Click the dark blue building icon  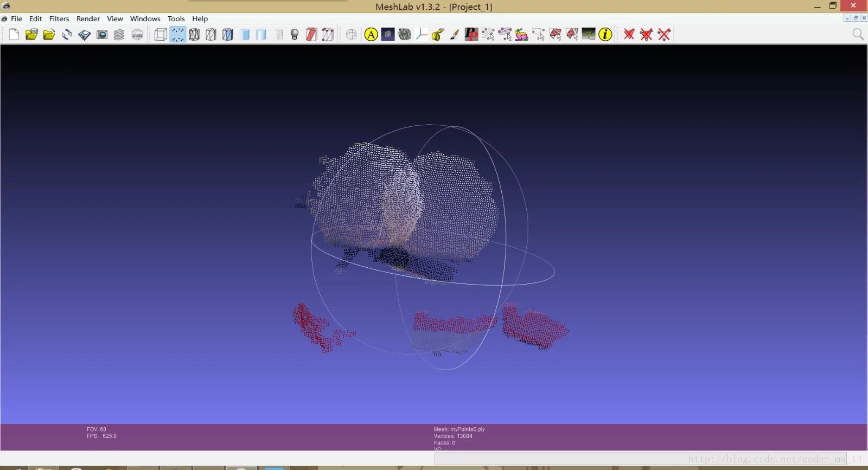(388, 35)
